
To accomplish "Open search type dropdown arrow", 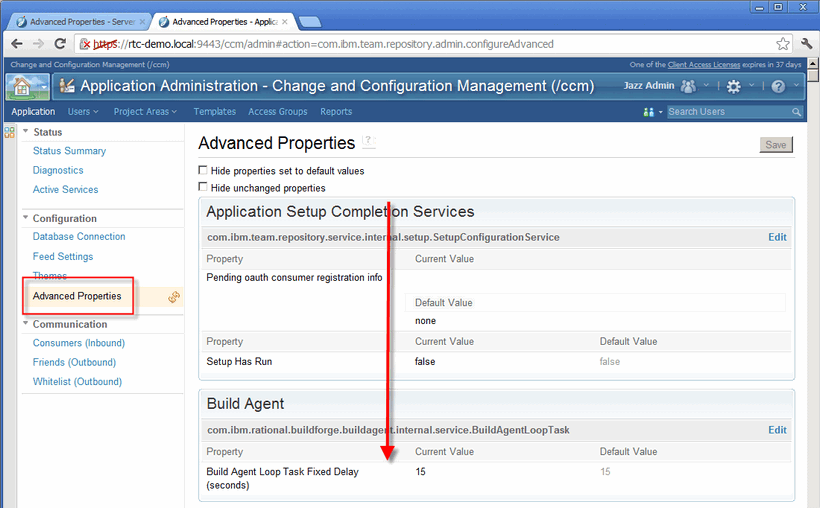I will [x=660, y=112].
